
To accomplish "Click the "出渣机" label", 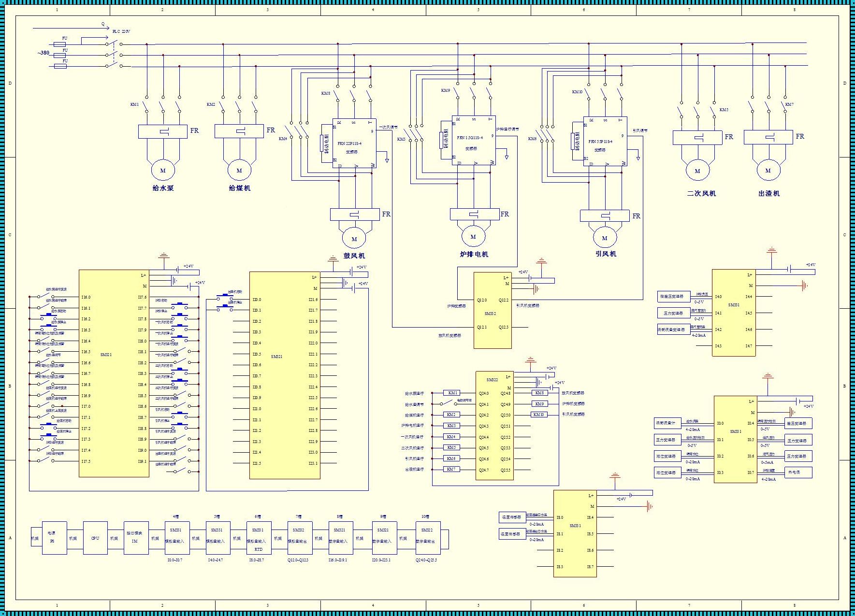I will tap(769, 193).
